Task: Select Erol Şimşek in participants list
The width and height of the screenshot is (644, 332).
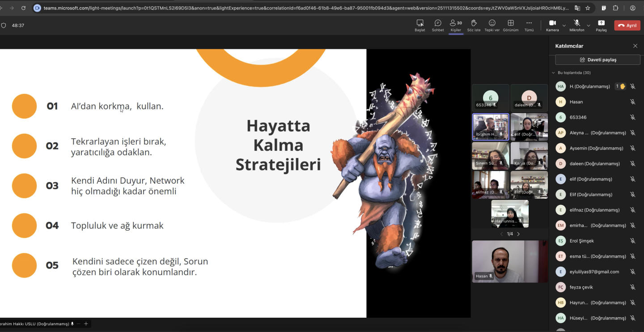Action: coord(581,241)
